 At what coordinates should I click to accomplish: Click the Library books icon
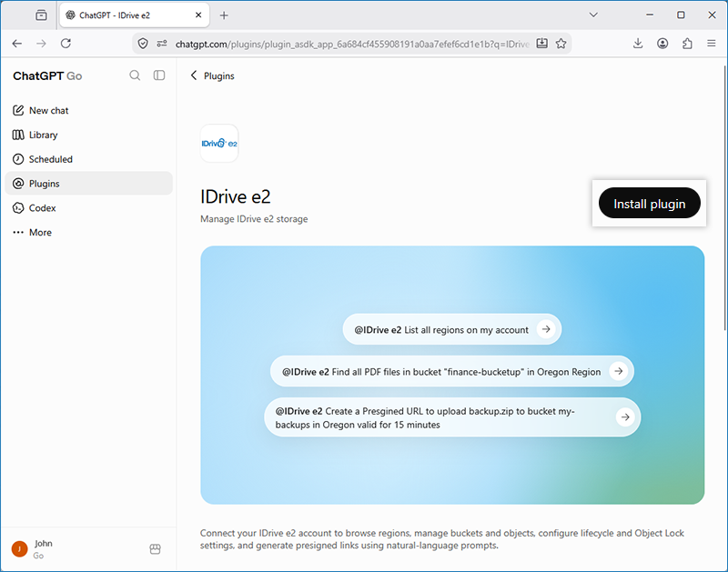pyautogui.click(x=18, y=135)
